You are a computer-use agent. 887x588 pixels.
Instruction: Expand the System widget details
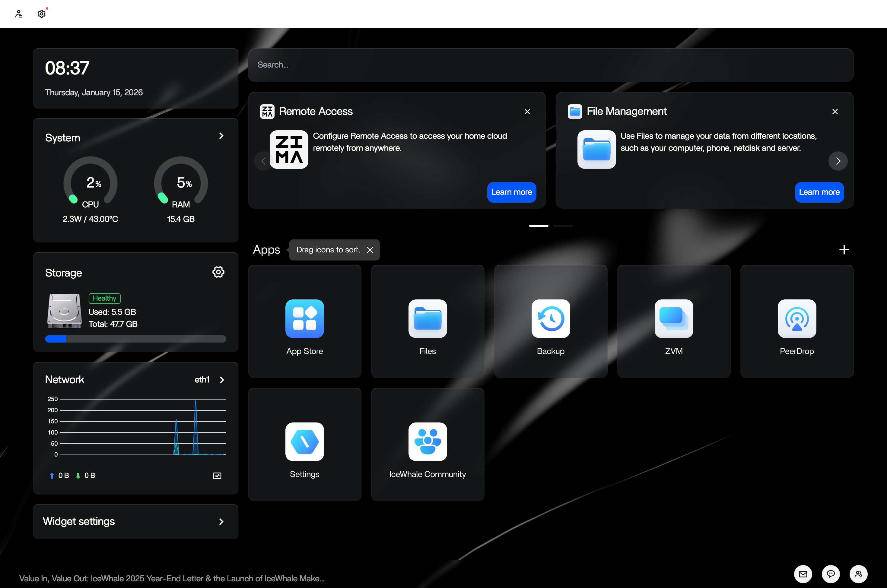(221, 136)
